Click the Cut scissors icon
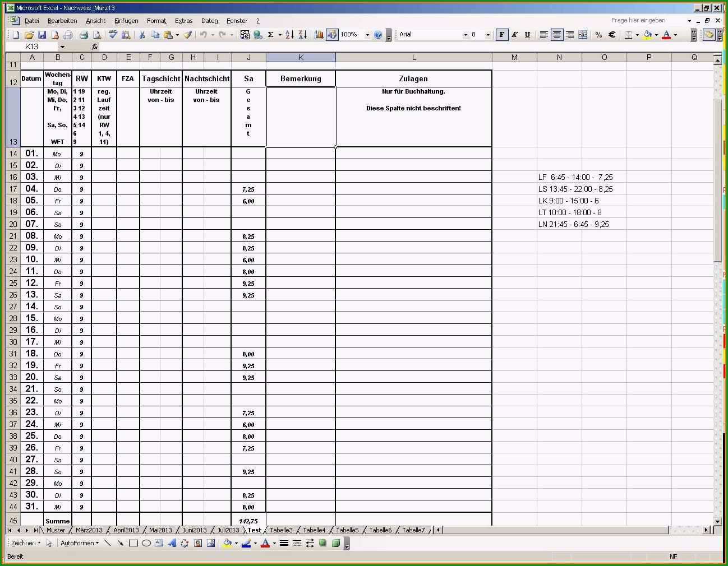The image size is (728, 566). (142, 35)
